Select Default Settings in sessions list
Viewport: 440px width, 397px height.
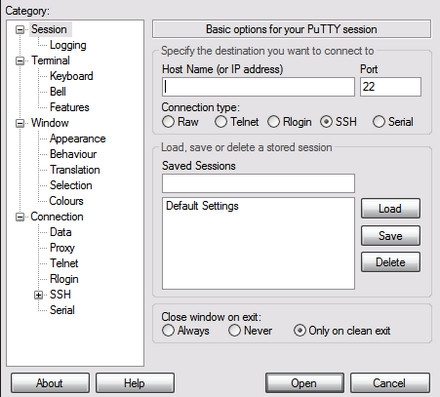click(x=202, y=206)
